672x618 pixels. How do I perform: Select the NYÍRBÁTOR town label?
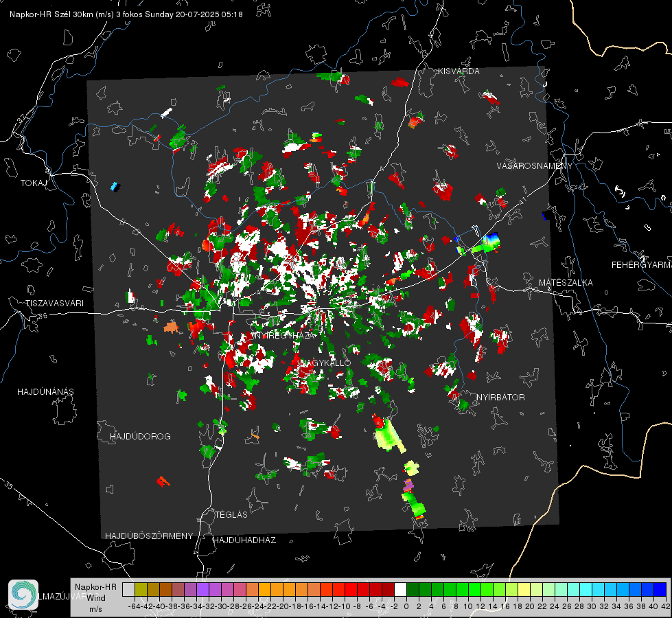[500, 398]
